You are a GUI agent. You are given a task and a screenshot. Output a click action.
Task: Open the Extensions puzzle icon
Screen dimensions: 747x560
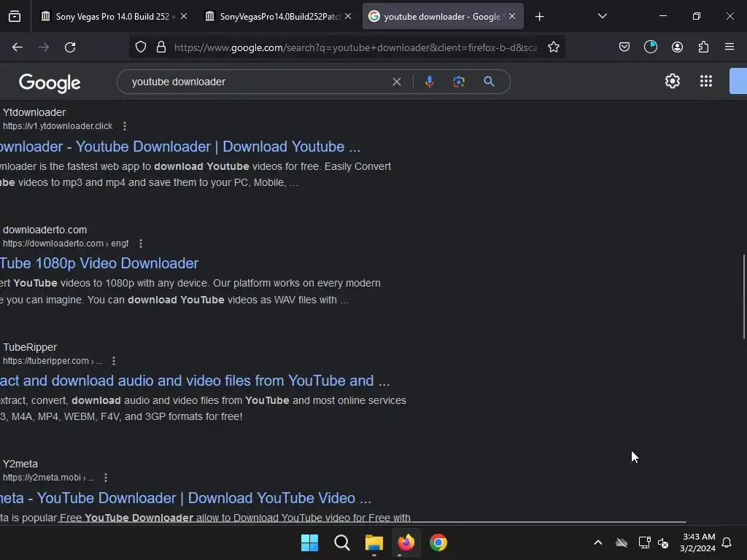tap(704, 47)
